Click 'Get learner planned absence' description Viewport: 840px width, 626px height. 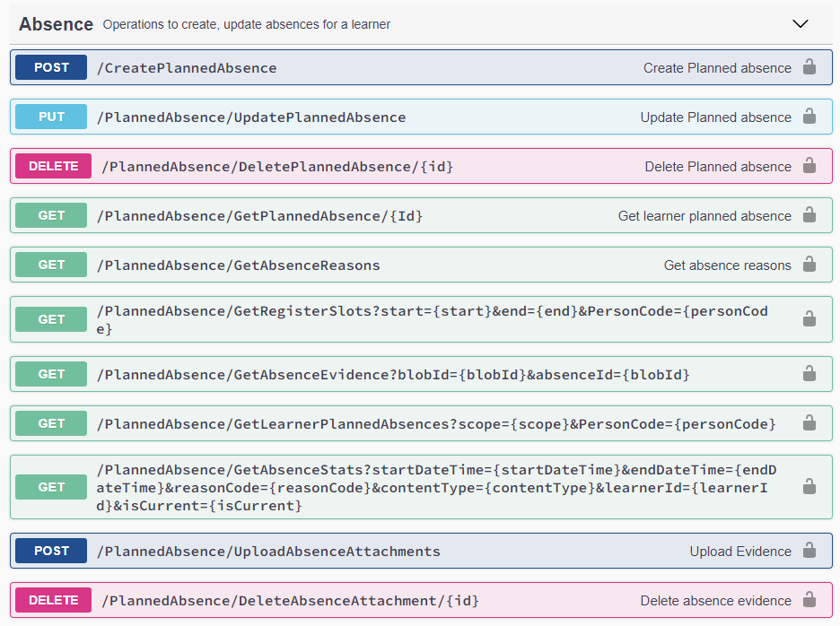coord(704,216)
